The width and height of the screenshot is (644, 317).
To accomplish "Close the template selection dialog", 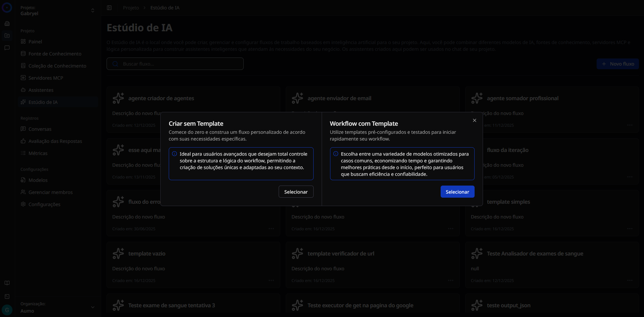I will tap(474, 120).
